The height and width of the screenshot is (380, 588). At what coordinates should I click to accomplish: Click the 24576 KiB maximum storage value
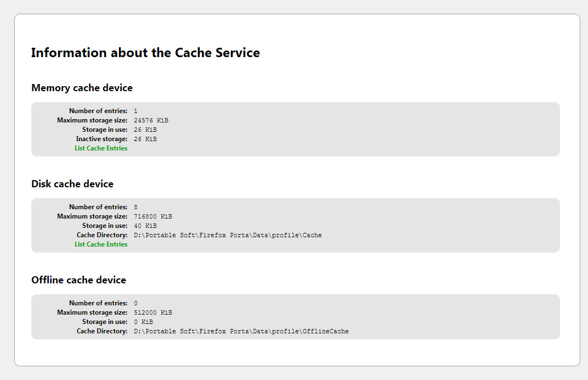click(x=155, y=120)
